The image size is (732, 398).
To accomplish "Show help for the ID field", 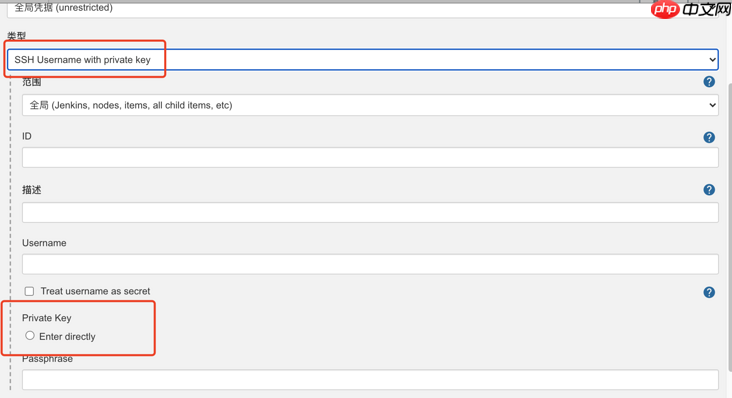I will (709, 137).
